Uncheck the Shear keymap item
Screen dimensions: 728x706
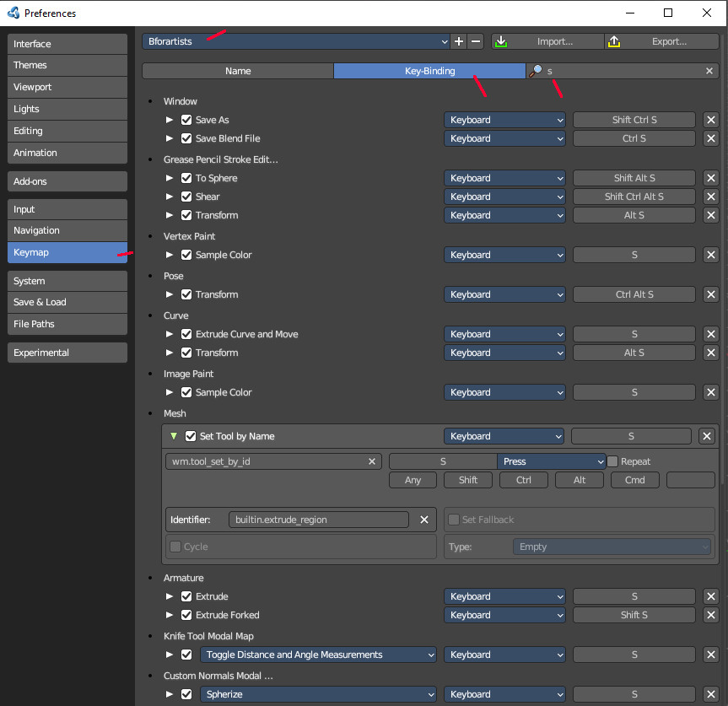click(x=186, y=197)
